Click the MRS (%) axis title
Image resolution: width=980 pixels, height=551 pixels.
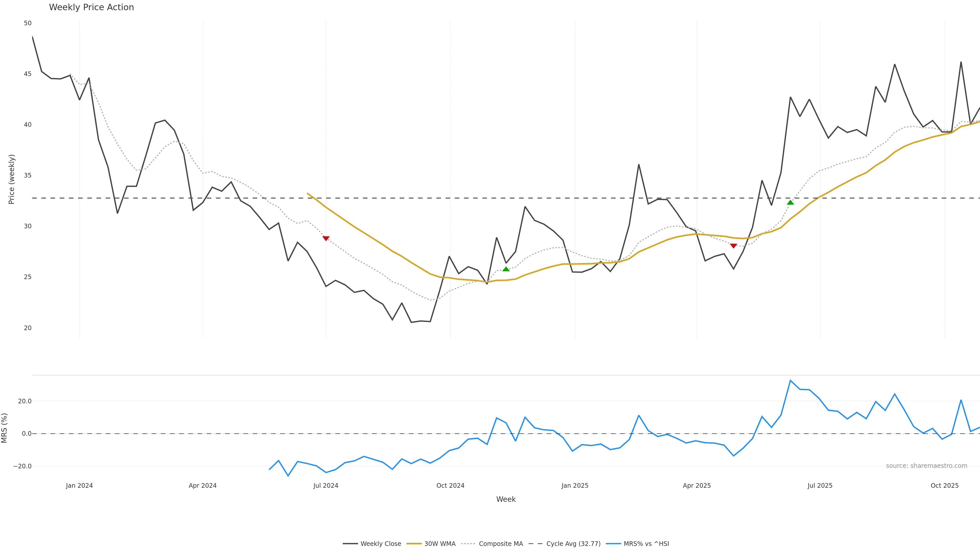(x=5, y=428)
